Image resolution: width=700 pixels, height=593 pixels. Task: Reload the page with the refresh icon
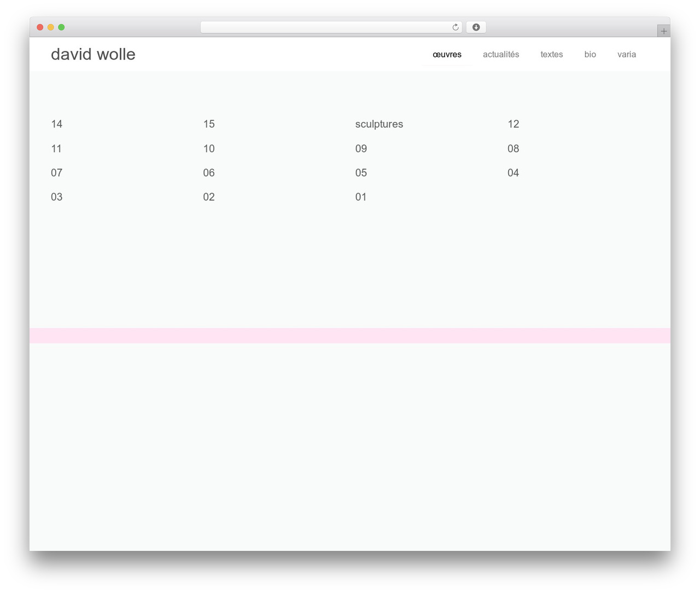[x=455, y=27]
